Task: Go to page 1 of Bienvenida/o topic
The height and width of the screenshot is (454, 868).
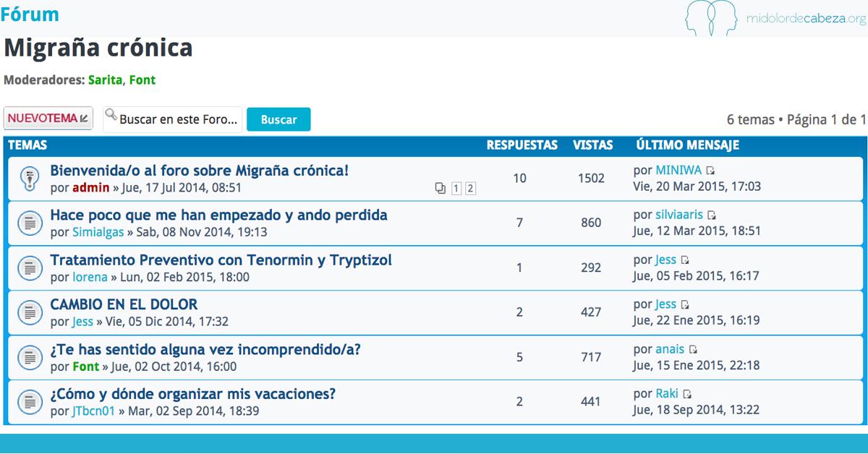Action: pos(456,189)
